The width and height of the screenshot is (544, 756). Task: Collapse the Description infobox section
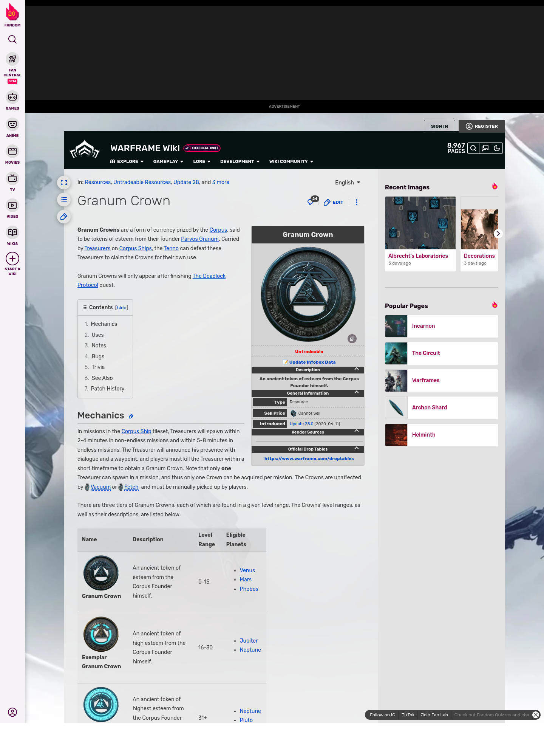(x=356, y=369)
